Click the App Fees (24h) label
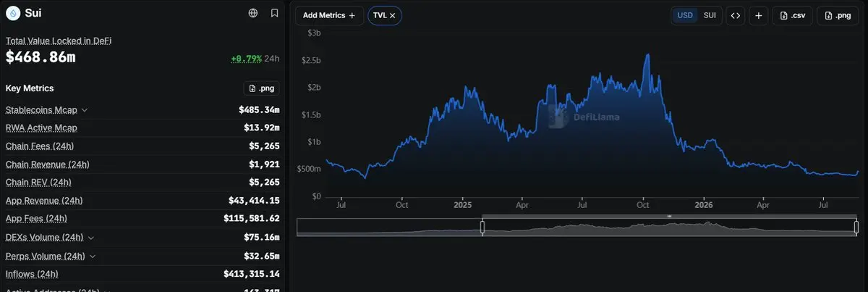This screenshot has height=292, width=868. [x=36, y=219]
